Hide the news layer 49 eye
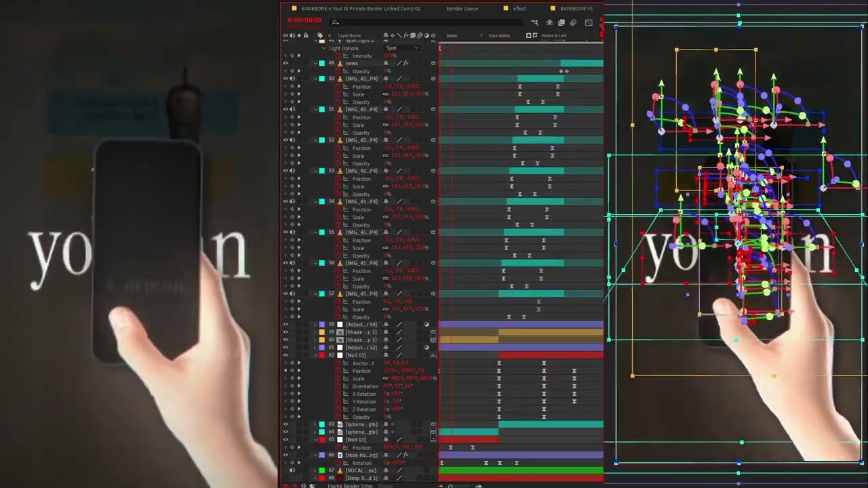This screenshot has height=488, width=868. coord(285,63)
